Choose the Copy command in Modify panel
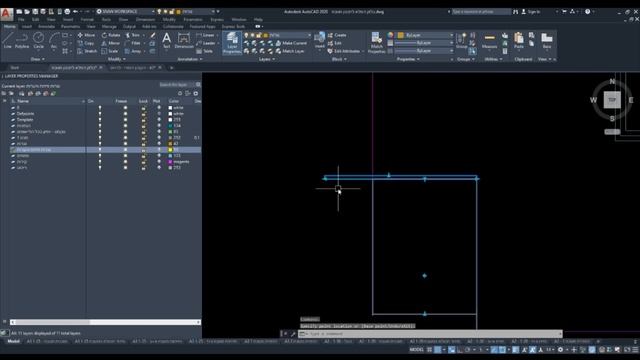Viewport: 640px width, 360px height. (x=86, y=43)
